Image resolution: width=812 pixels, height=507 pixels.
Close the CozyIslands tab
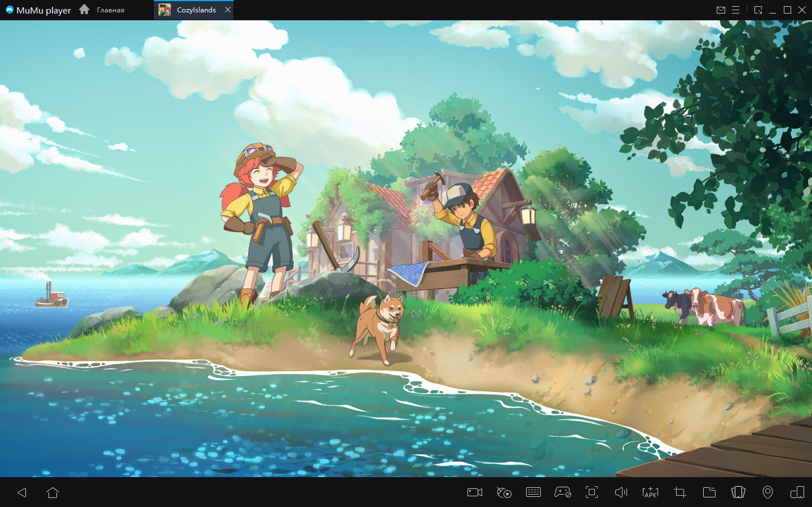(228, 10)
